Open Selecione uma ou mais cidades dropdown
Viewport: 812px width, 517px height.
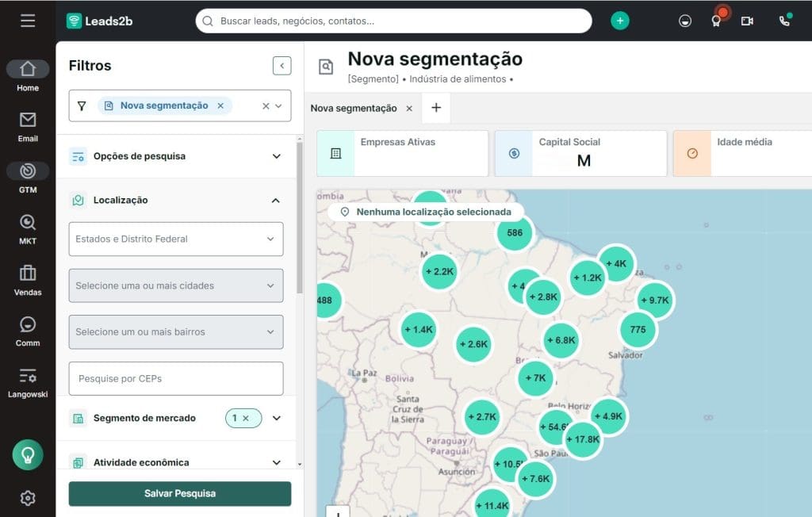click(x=176, y=285)
